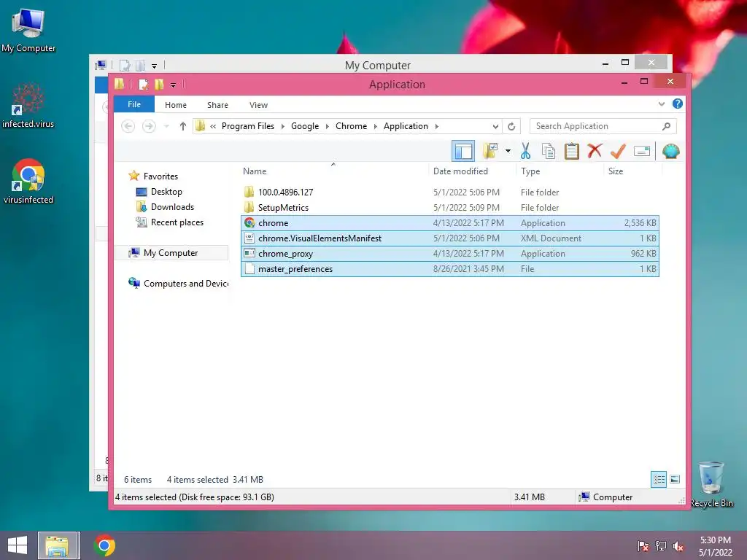Switch to the Home ribbon tab
Screen dimensions: 747x560
point(176,105)
